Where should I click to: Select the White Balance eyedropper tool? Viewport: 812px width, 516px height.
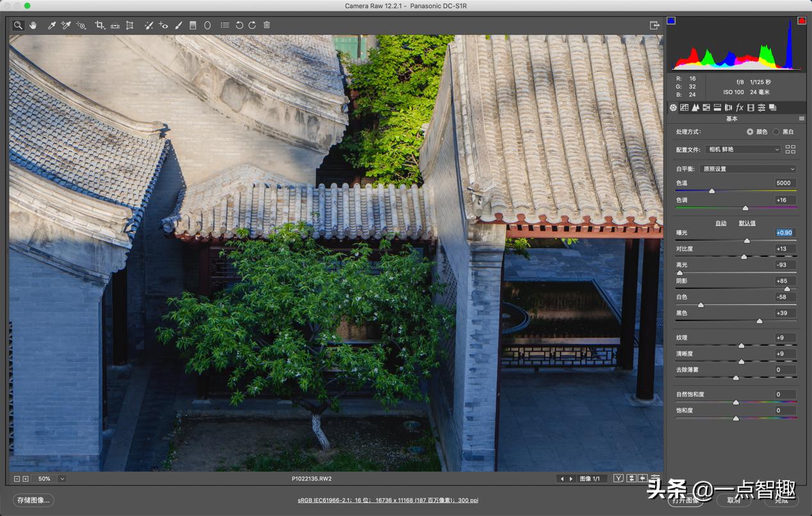click(x=52, y=25)
